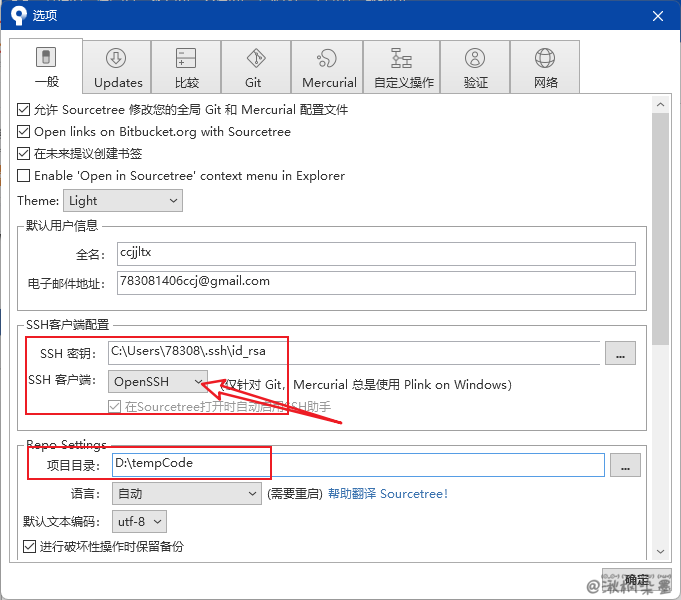Viewport: 681px width, 600px height.
Task: Uncheck Open links on Bitbucket.org option
Action: tap(25, 132)
